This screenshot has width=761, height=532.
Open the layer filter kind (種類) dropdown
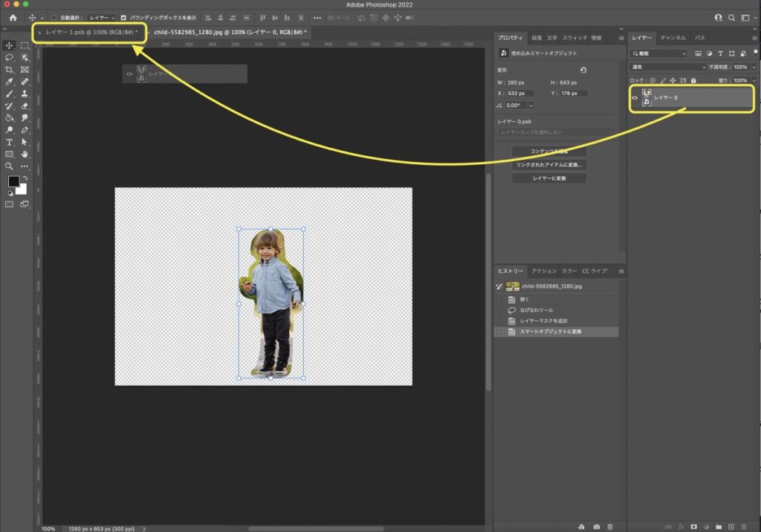[x=658, y=53]
